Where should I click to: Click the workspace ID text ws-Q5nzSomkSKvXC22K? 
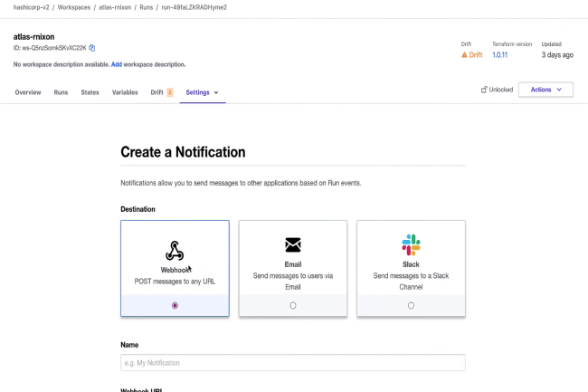(x=54, y=48)
